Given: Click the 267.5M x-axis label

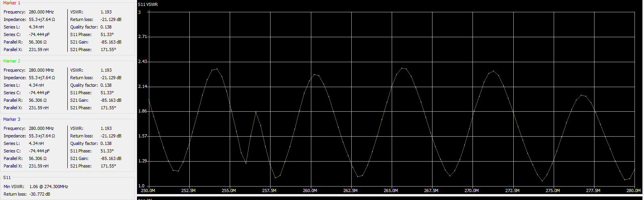Looking at the screenshot, I should (x=431, y=190).
